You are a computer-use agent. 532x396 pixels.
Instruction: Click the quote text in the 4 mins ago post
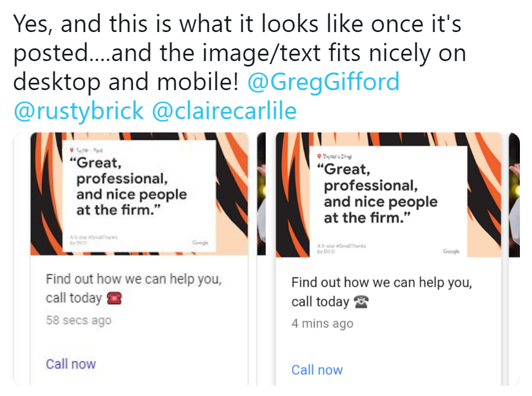[380, 193]
